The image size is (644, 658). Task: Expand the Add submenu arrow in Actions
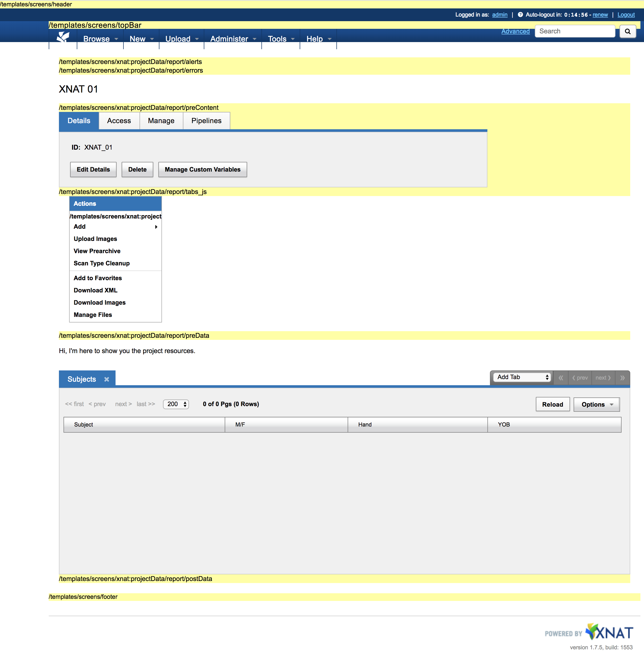click(x=156, y=227)
